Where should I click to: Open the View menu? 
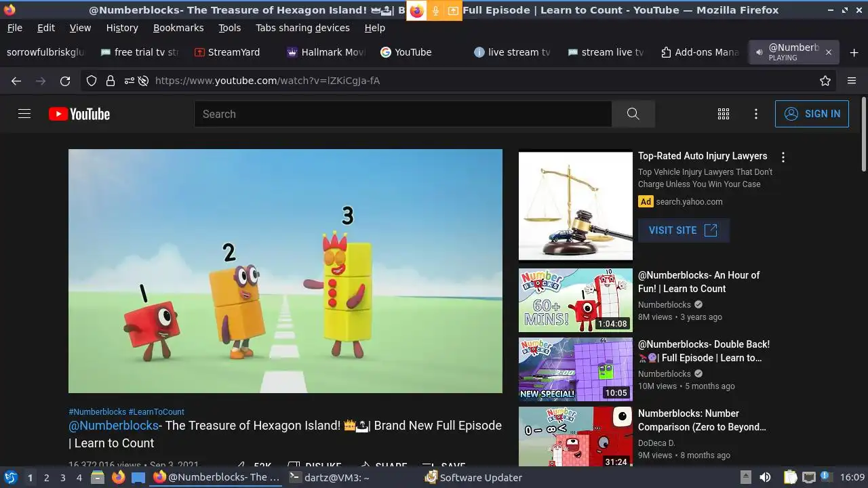coord(80,28)
